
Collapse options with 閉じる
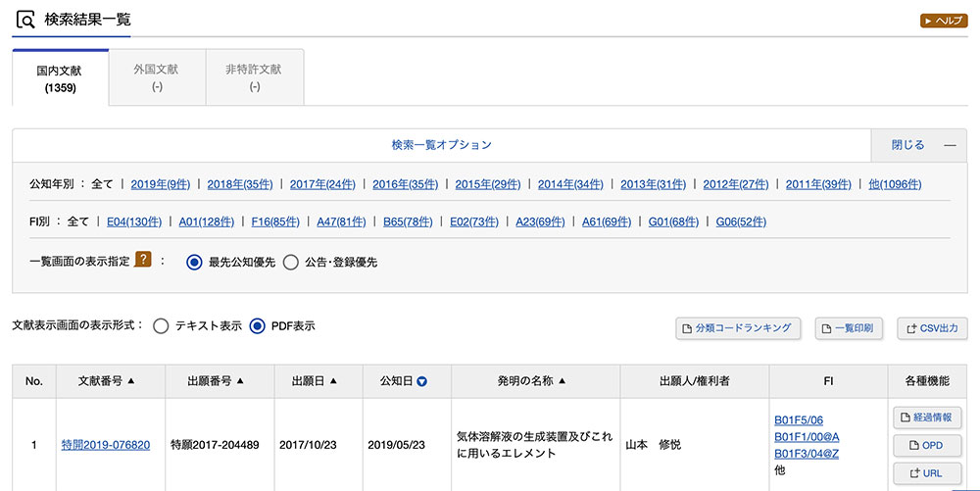(x=919, y=145)
